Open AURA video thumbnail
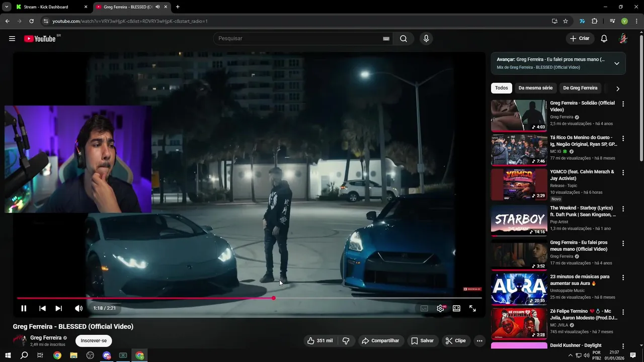644x362 pixels. (x=519, y=289)
